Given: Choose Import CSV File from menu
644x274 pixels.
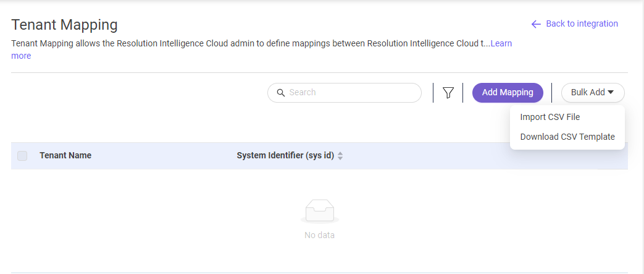Looking at the screenshot, I should [550, 117].
